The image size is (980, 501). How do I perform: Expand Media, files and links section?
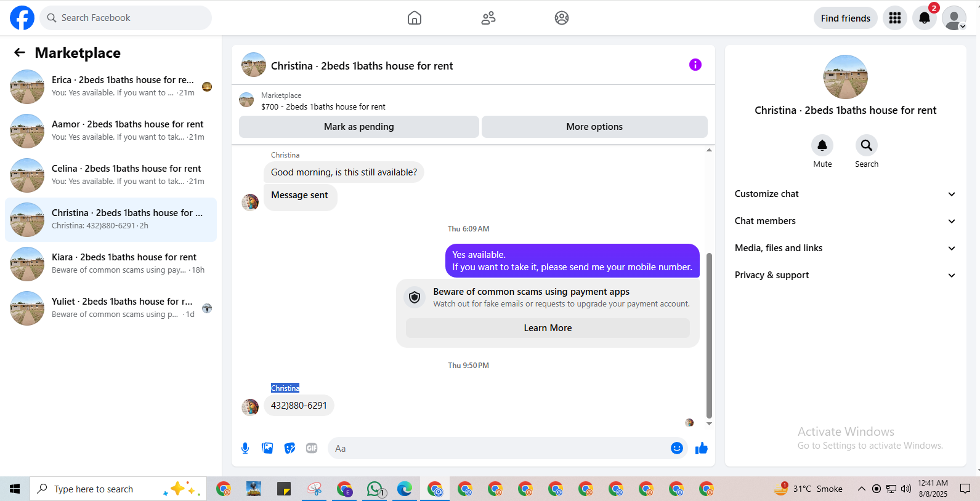click(x=845, y=248)
